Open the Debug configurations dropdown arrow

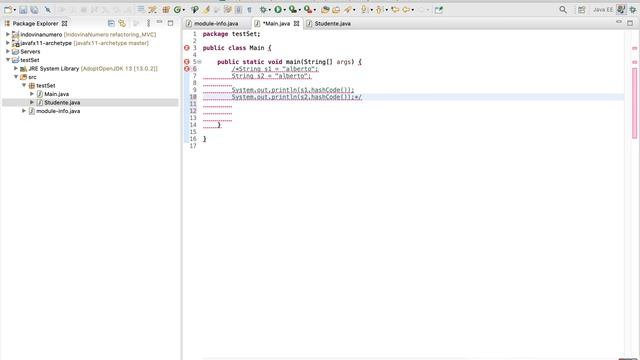(x=270, y=10)
